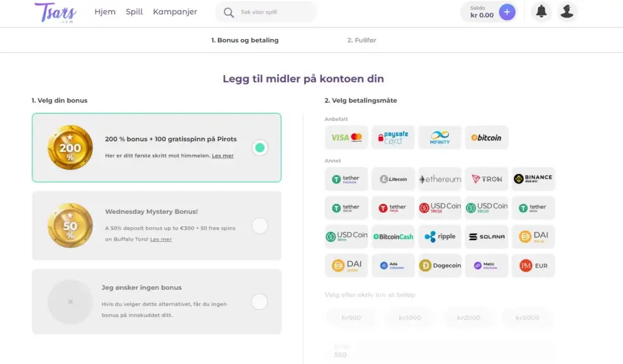Switch to the Fullfør step tab
This screenshot has width=623, height=364.
click(x=362, y=40)
